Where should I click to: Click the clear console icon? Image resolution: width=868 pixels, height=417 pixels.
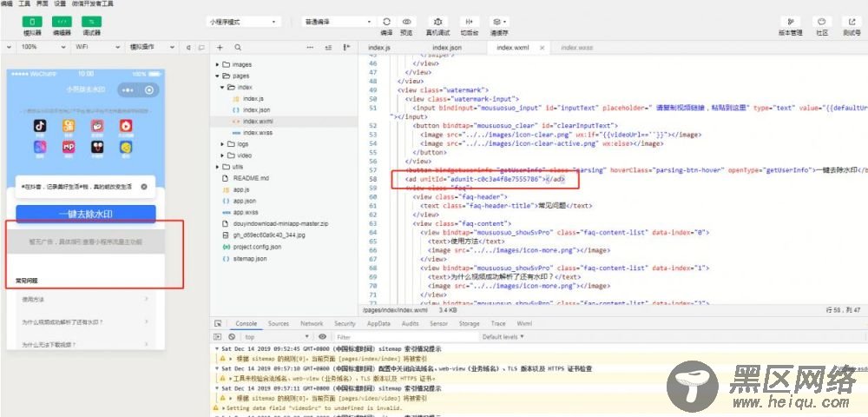232,337
